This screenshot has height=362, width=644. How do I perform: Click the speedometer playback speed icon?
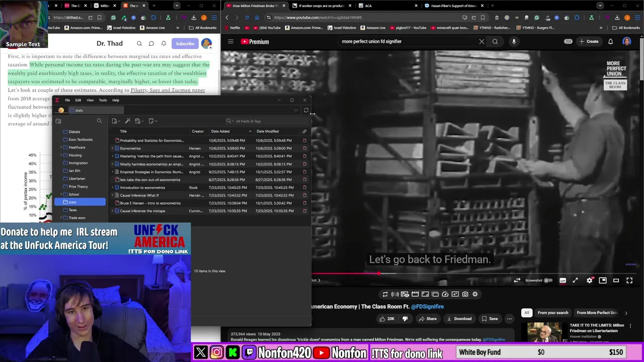tap(445, 294)
